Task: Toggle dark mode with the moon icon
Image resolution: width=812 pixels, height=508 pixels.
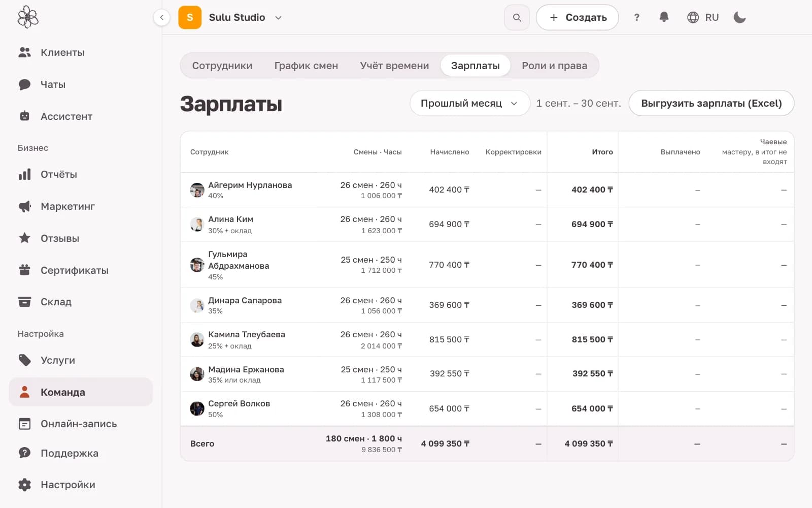Action: [x=739, y=17]
